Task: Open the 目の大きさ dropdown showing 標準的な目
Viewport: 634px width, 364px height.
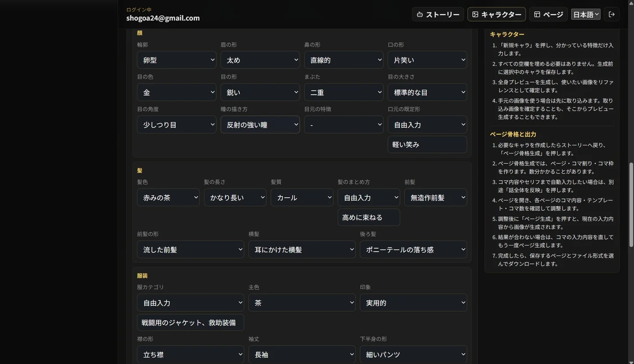Action: pyautogui.click(x=428, y=92)
